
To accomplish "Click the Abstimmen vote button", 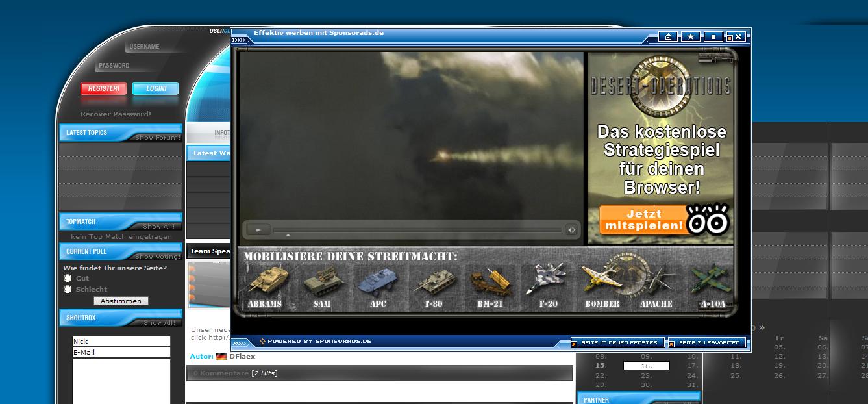I will (121, 301).
